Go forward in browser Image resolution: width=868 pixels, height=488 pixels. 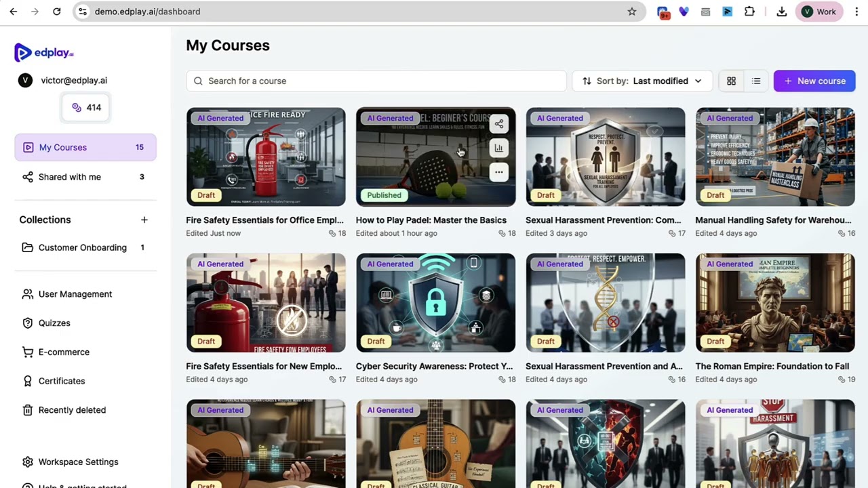[35, 12]
